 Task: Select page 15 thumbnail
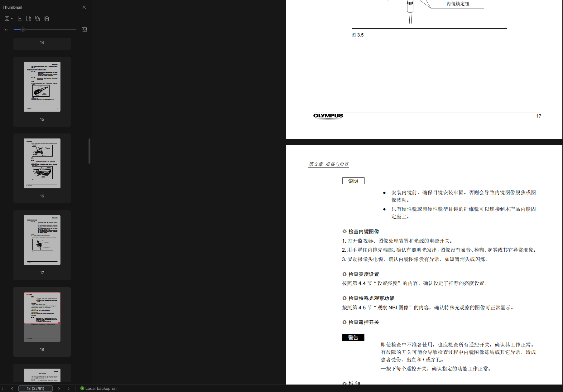[42, 86]
